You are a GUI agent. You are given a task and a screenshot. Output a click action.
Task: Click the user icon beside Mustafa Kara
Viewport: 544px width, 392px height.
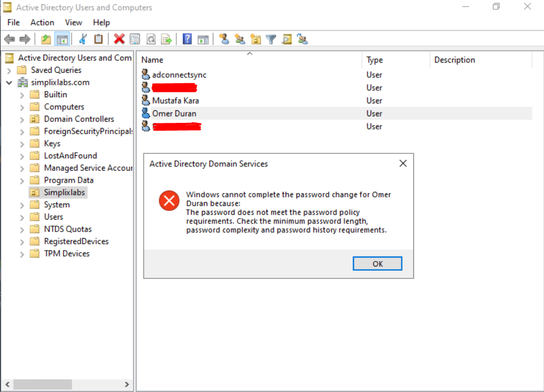(146, 101)
